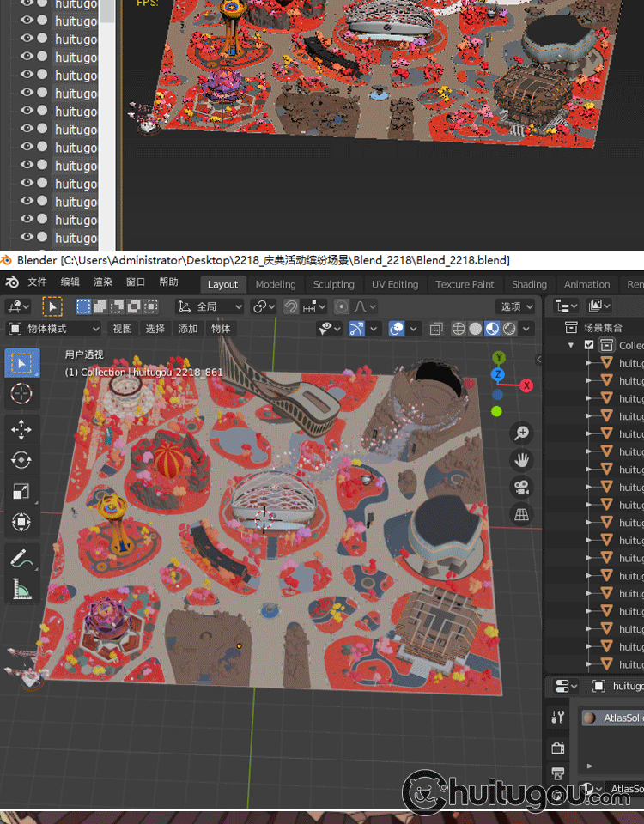Toggle X-ray mode in viewport header
This screenshot has width=644, height=824.
click(x=436, y=329)
